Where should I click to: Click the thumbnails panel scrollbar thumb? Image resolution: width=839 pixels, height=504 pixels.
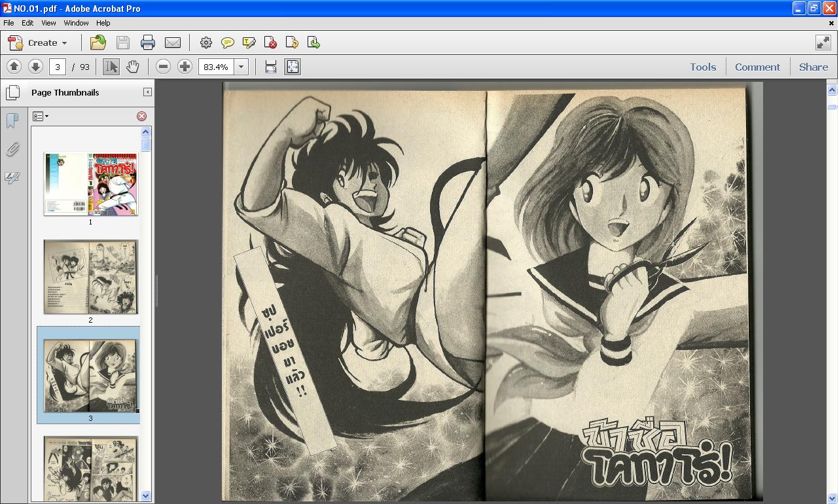tap(146, 144)
